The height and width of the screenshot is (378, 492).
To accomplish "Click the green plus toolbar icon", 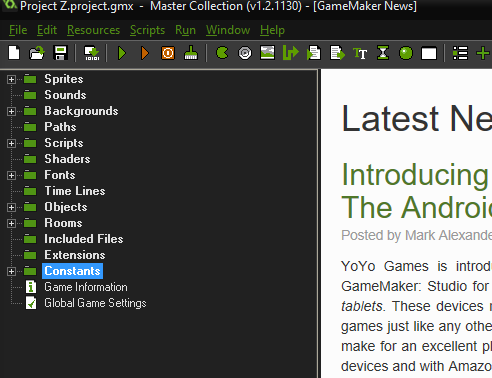I will pyautogui.click(x=483, y=53).
